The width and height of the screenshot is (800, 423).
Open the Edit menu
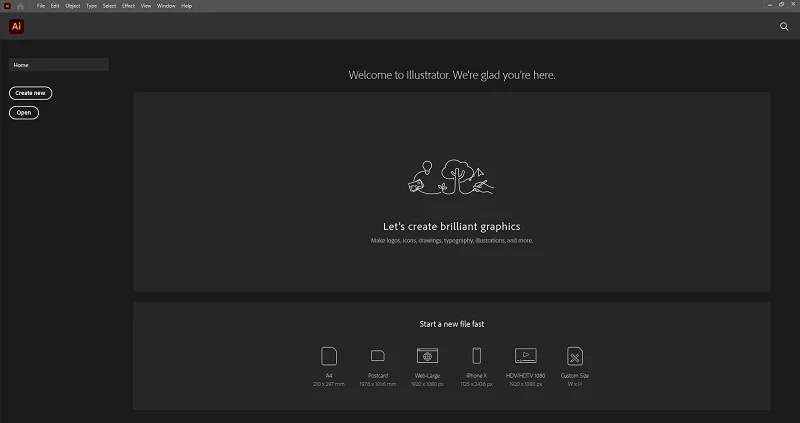(55, 6)
